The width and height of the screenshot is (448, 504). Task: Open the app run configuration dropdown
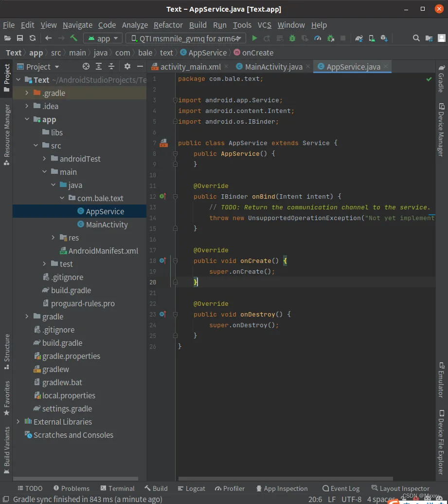103,38
